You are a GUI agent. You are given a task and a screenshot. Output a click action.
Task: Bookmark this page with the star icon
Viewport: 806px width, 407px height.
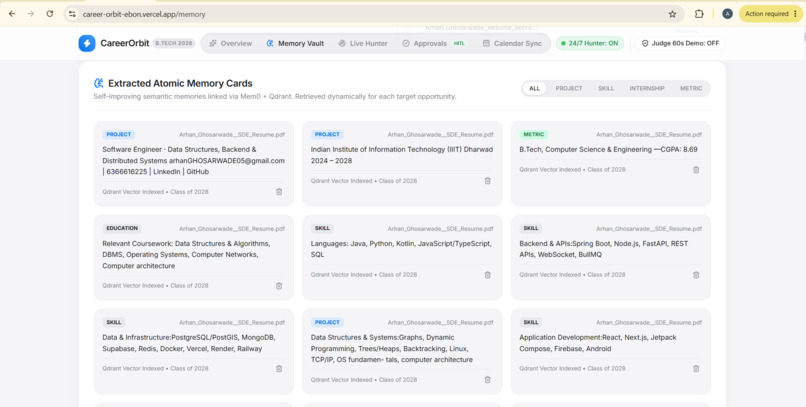(672, 14)
